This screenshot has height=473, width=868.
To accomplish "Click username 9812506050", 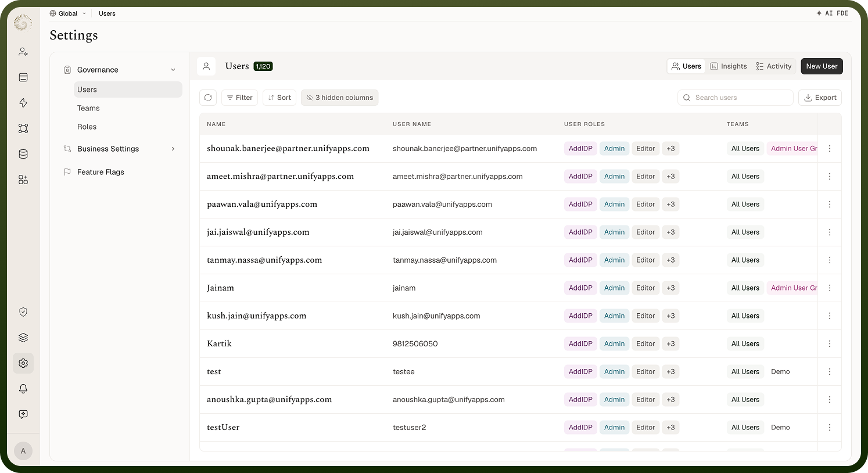I will (x=415, y=344).
